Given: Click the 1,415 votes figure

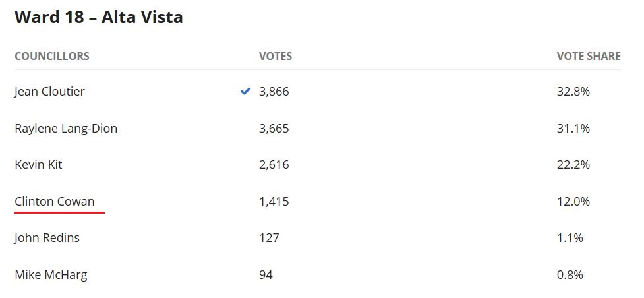Looking at the screenshot, I should coord(274,201).
